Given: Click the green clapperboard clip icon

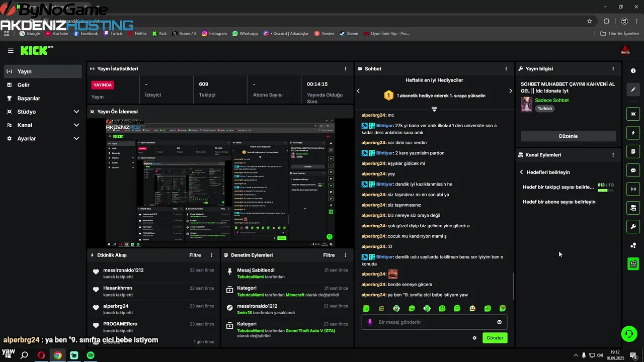Looking at the screenshot, I should pyautogui.click(x=633, y=263).
